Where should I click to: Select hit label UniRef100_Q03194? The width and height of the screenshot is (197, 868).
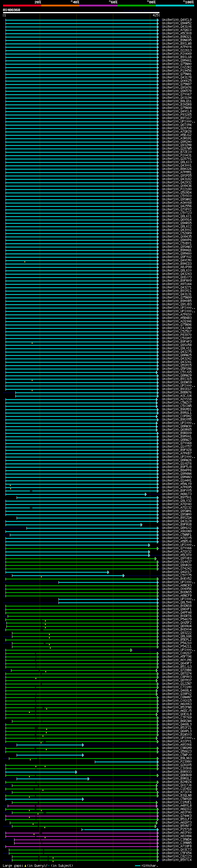(x=176, y=98)
